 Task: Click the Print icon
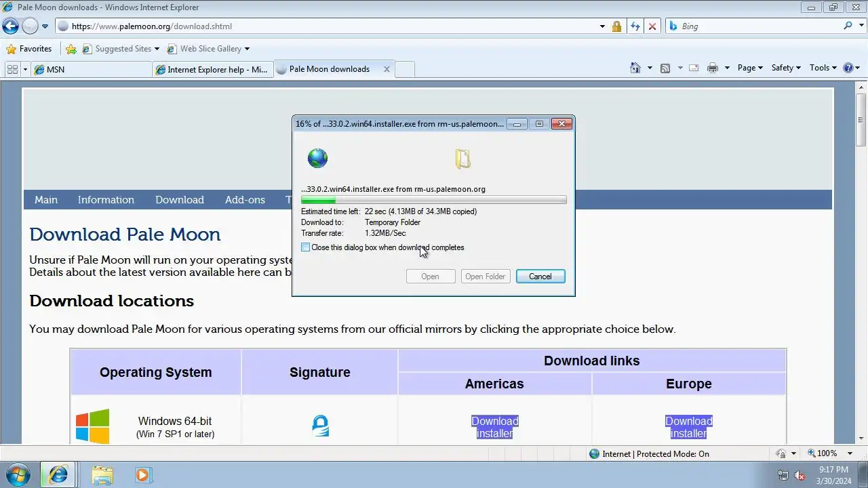[x=713, y=68]
